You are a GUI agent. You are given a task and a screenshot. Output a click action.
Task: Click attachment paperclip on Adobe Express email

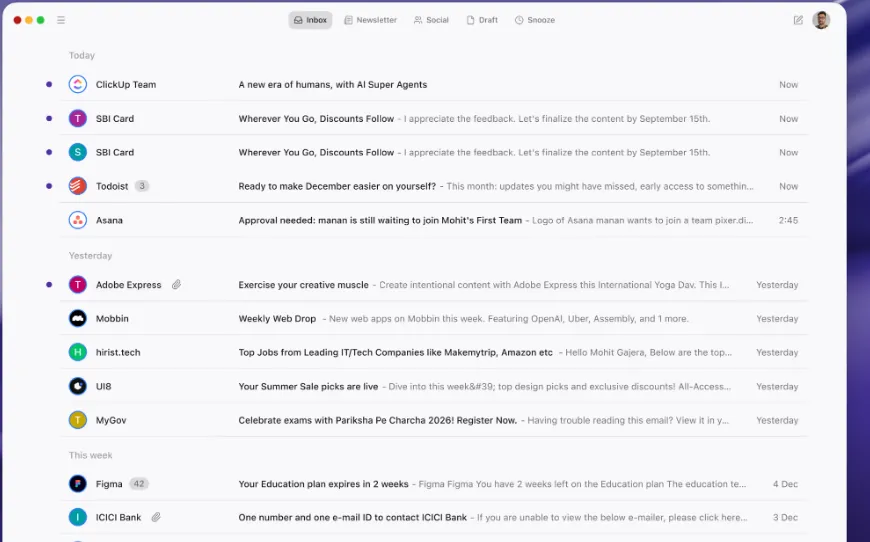[176, 285]
